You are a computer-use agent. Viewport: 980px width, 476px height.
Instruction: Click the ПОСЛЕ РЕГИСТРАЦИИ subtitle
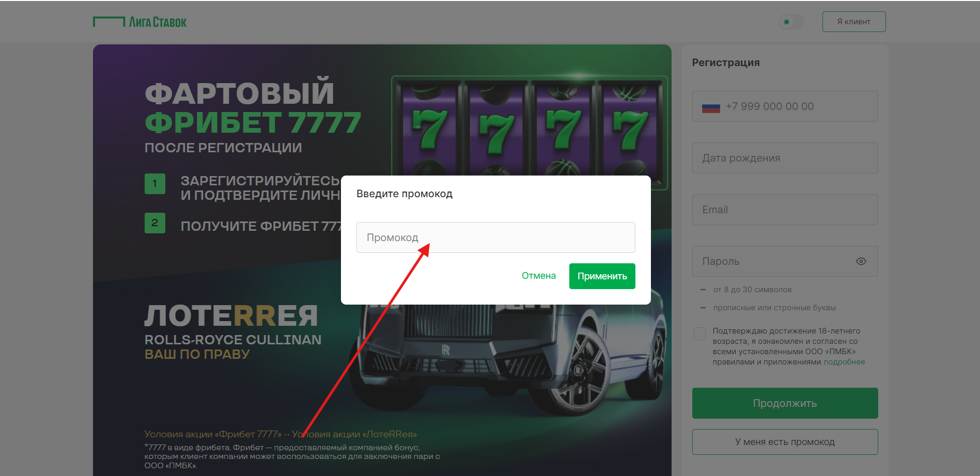(x=223, y=148)
